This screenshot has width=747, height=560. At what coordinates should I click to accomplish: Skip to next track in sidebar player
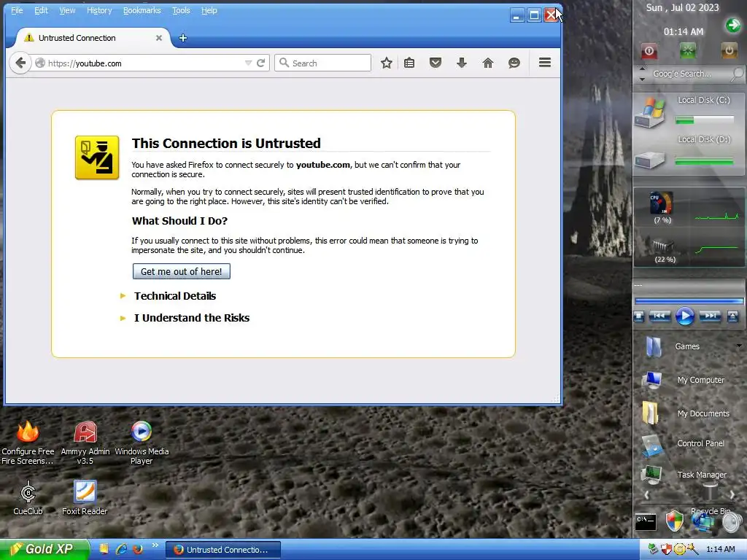tap(710, 316)
